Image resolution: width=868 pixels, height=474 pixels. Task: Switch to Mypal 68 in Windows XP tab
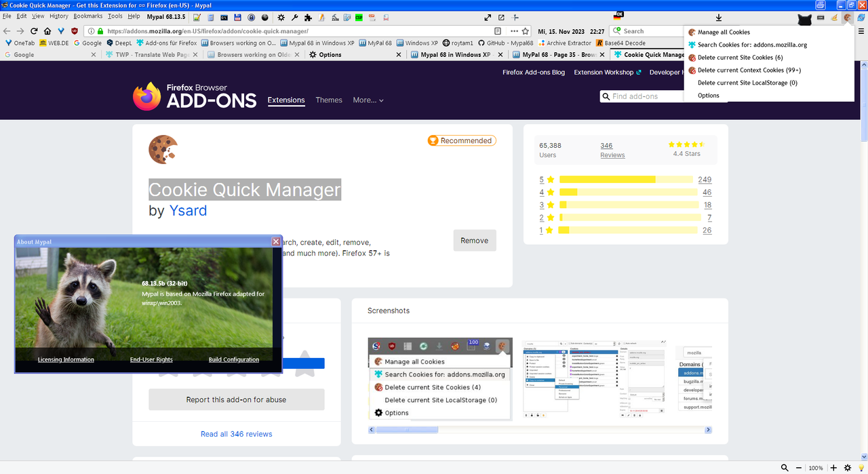click(x=458, y=55)
